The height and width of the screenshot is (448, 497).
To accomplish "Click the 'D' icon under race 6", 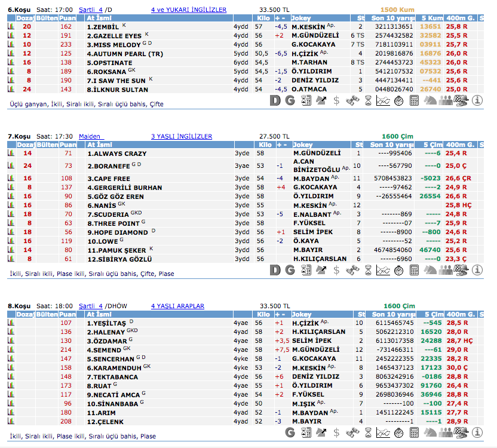I will click(275, 101).
